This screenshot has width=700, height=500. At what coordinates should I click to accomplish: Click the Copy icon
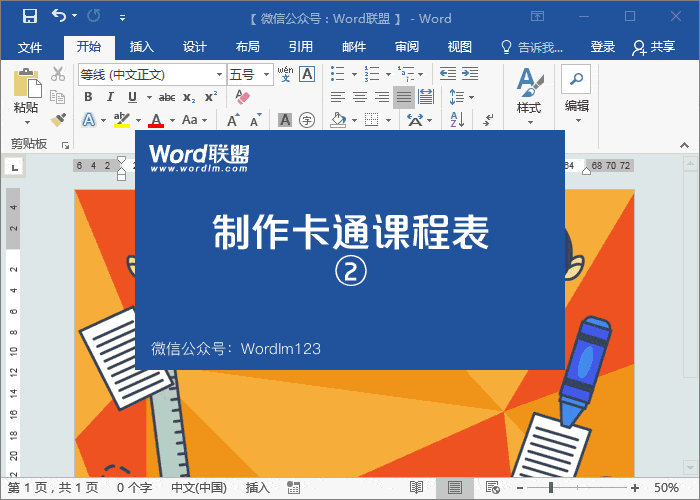click(x=58, y=96)
